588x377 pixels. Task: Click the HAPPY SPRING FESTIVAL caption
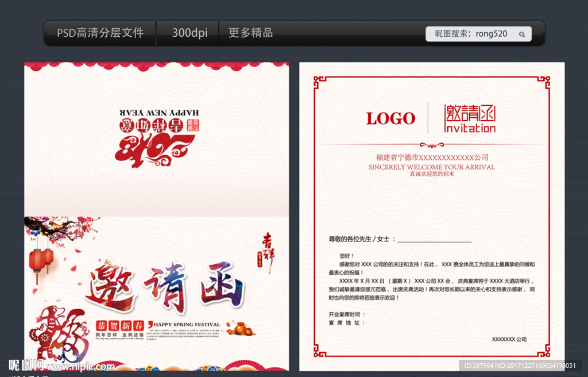187,325
